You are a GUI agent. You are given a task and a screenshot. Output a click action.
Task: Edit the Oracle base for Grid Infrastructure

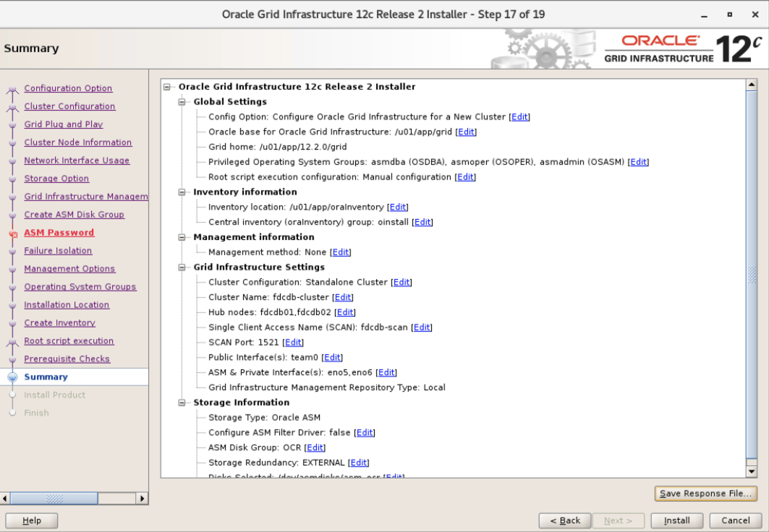[x=466, y=132]
